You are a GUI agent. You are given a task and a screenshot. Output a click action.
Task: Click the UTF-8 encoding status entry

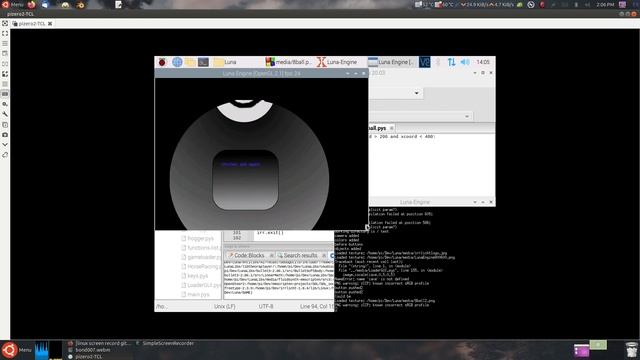[266, 306]
